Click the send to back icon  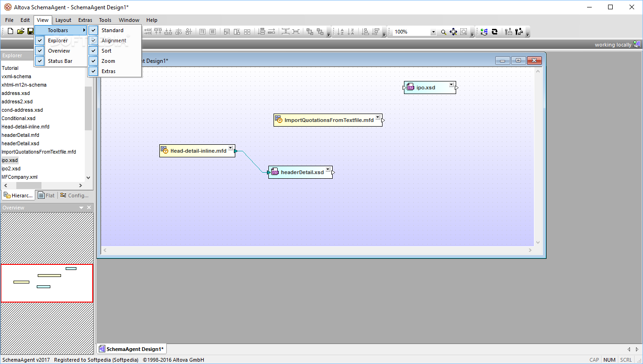point(320,32)
